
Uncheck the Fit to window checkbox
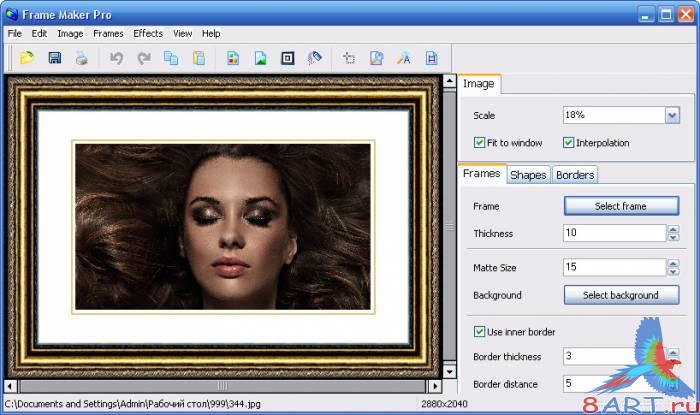pyautogui.click(x=479, y=143)
